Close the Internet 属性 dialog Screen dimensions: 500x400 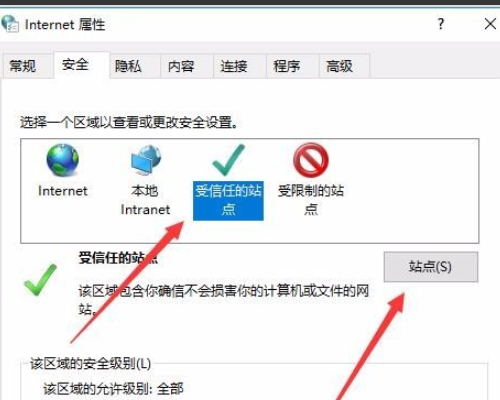point(490,24)
